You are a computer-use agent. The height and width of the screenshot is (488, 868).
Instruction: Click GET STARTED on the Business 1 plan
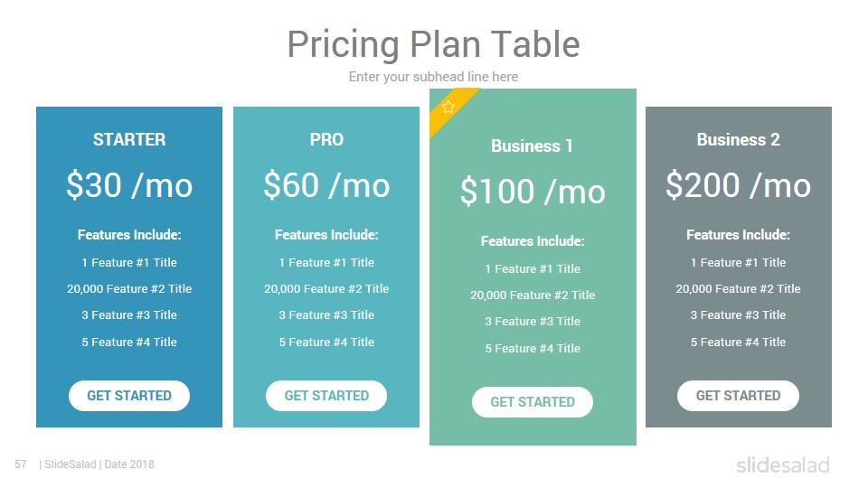[x=532, y=402]
